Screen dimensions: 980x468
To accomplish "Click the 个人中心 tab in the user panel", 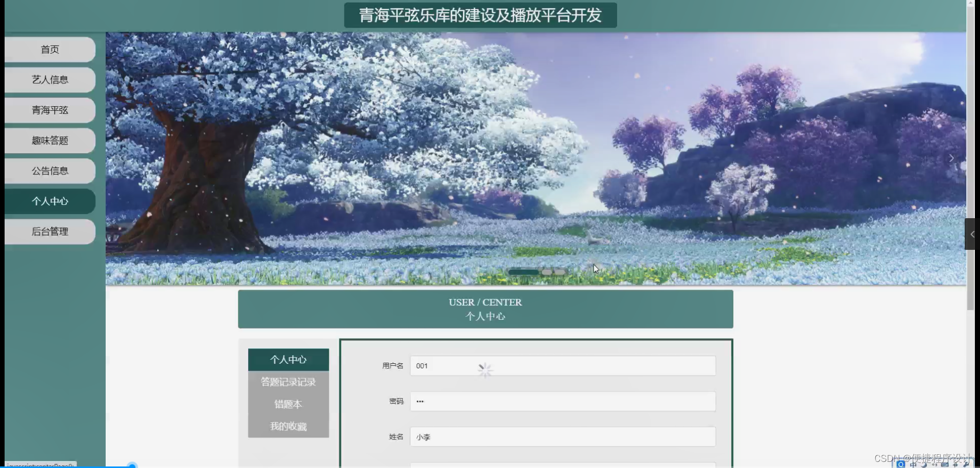I will (288, 360).
